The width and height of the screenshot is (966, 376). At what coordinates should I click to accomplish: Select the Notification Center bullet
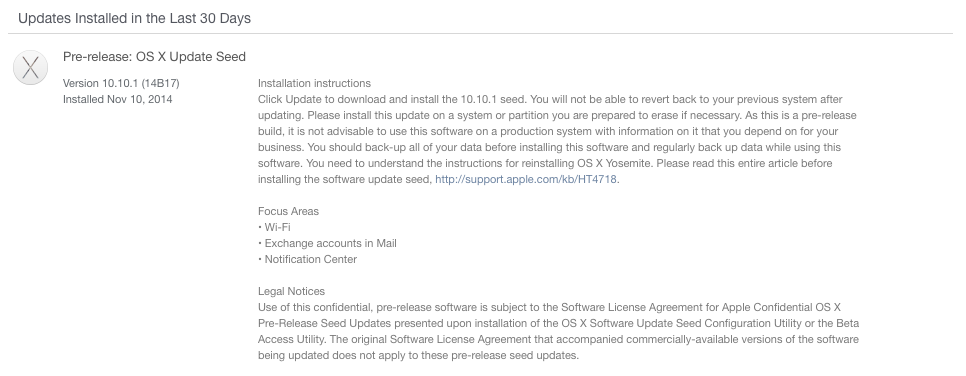pos(307,260)
